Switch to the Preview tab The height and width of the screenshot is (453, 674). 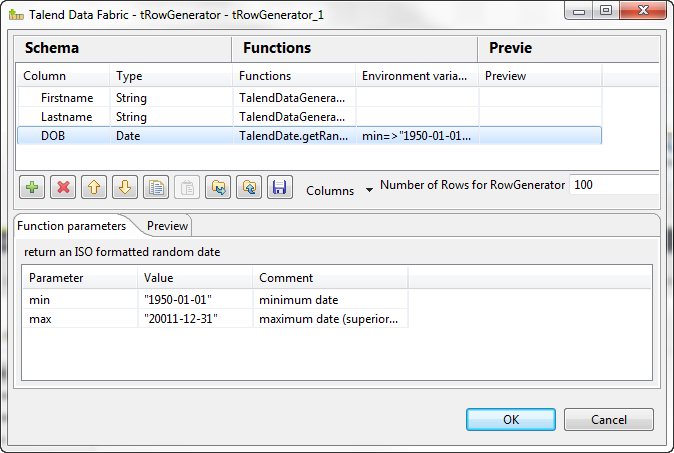click(x=167, y=226)
